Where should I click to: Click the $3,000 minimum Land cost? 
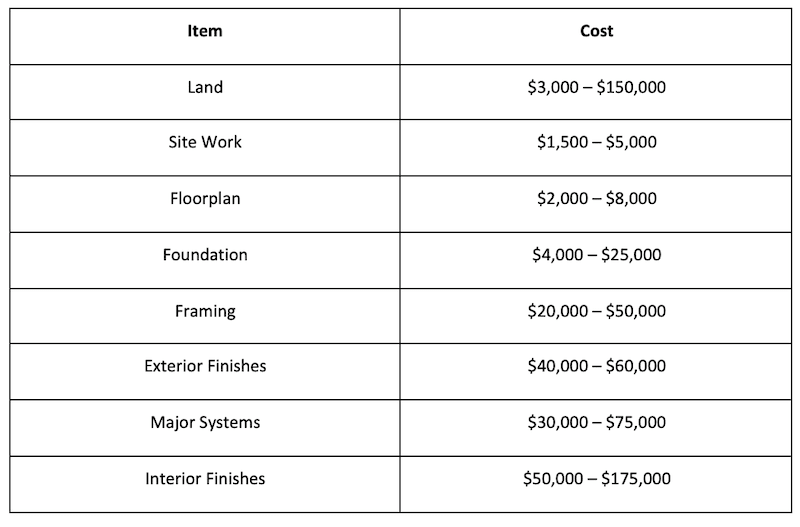(551, 87)
